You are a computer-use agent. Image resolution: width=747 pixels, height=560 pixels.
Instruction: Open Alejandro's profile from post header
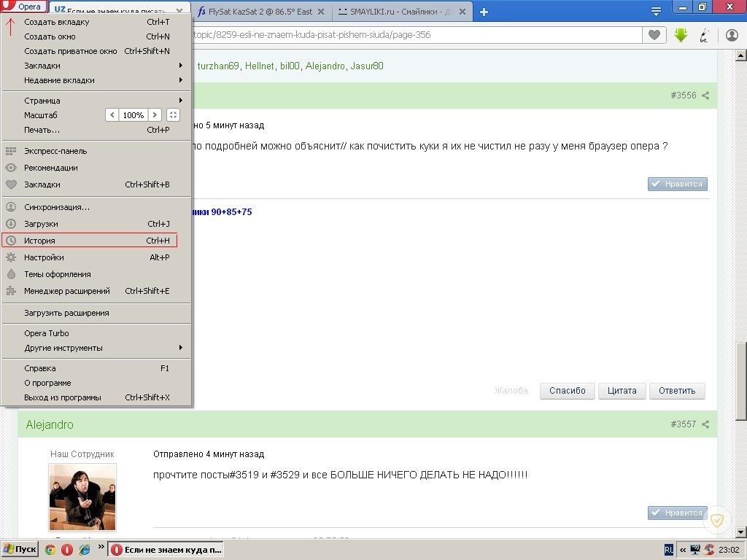tap(50, 425)
